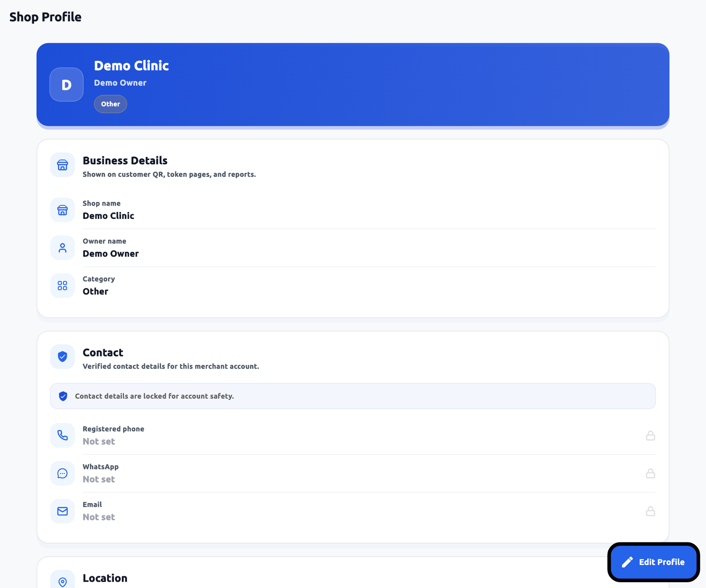The width and height of the screenshot is (706, 588).
Task: Click the Shop name storefront icon
Action: tap(63, 210)
